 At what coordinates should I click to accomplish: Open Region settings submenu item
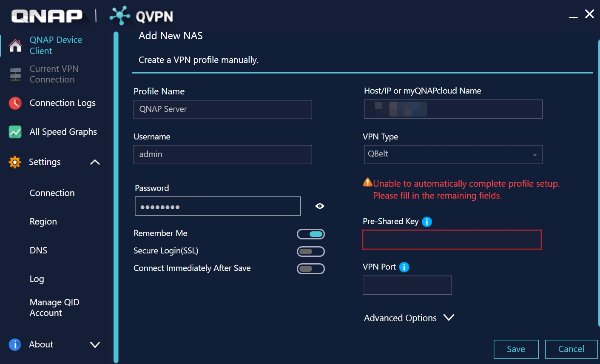tap(43, 222)
